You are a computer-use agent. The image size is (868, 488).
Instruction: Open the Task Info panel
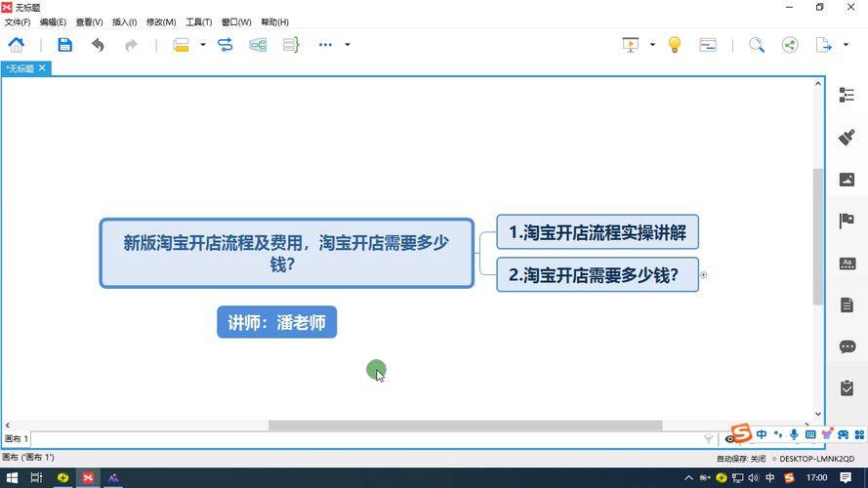[847, 387]
